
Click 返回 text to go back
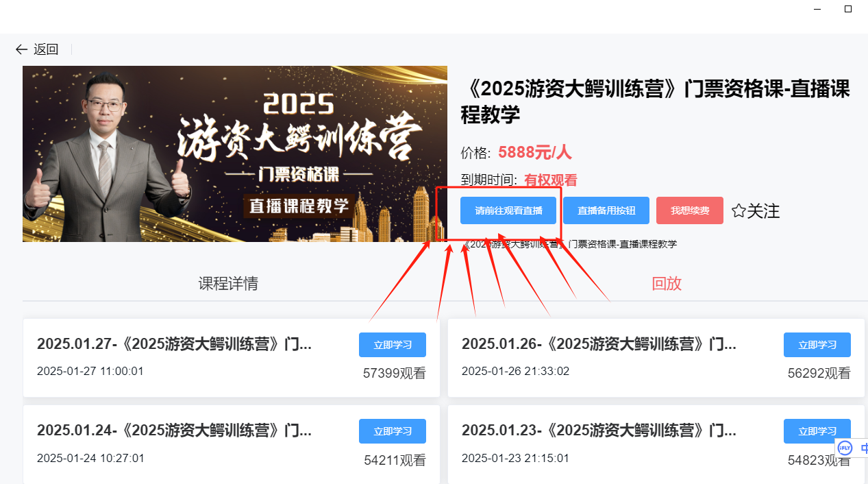pos(47,49)
